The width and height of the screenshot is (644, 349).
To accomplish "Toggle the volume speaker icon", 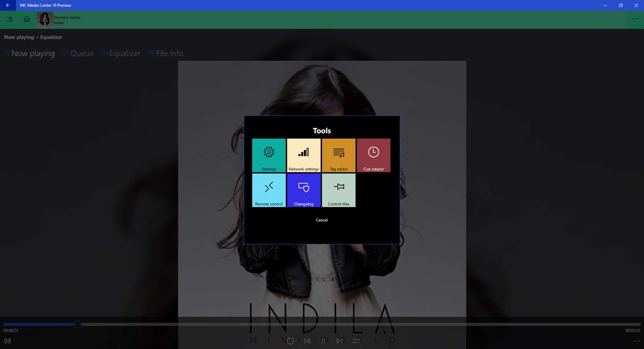I will [7, 341].
